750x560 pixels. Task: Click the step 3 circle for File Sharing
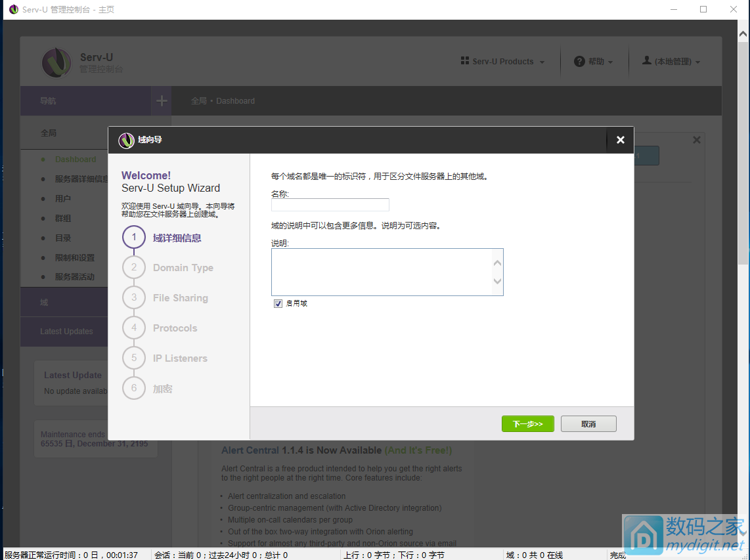pos(134,297)
